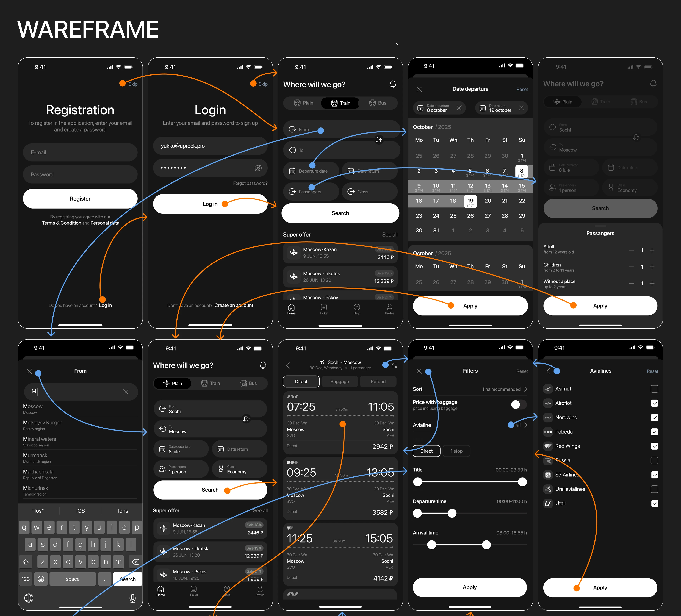
Task: Open Profile tab in the bottom navigation
Action: [389, 309]
